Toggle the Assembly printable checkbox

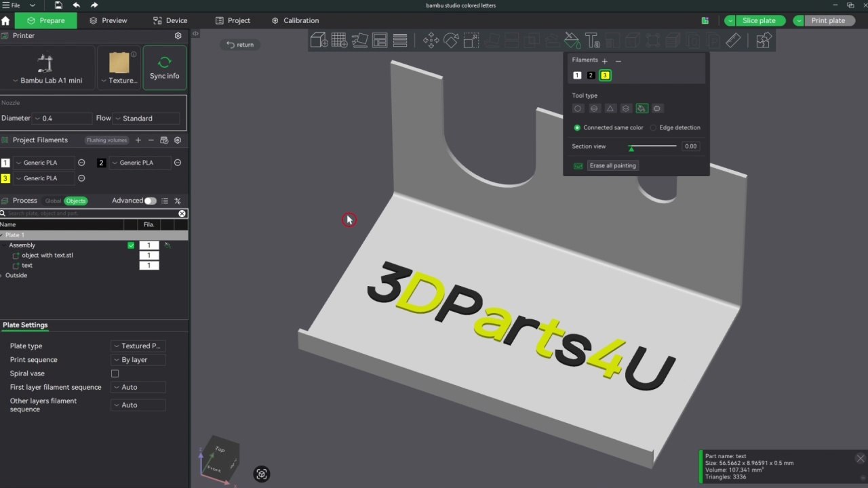coord(131,245)
